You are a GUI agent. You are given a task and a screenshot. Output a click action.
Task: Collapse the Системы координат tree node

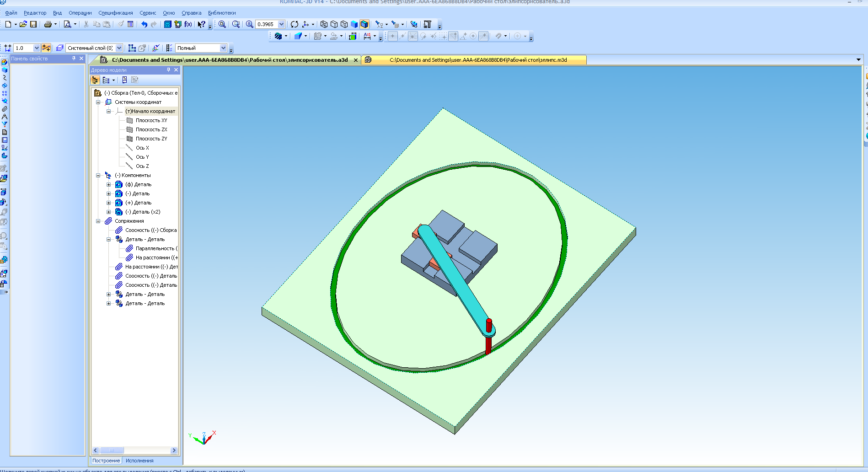[x=98, y=102]
